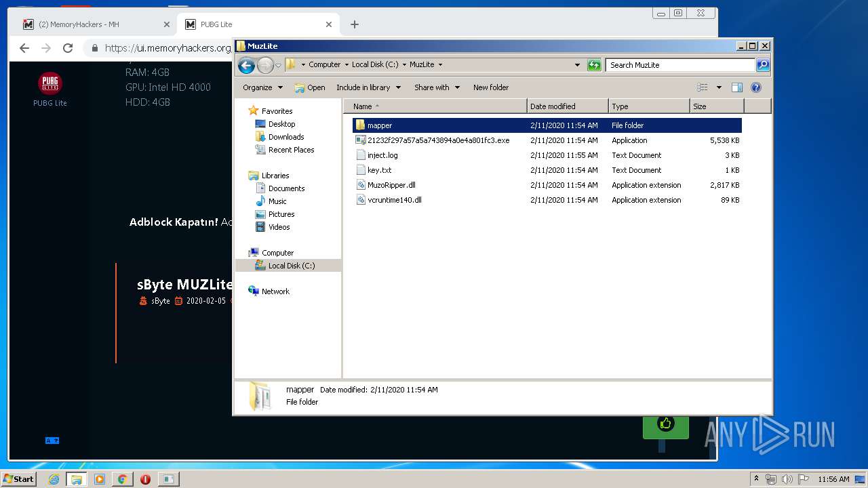Show hidden system tray icons
Screen dimensions: 868x488
pyautogui.click(x=756, y=479)
